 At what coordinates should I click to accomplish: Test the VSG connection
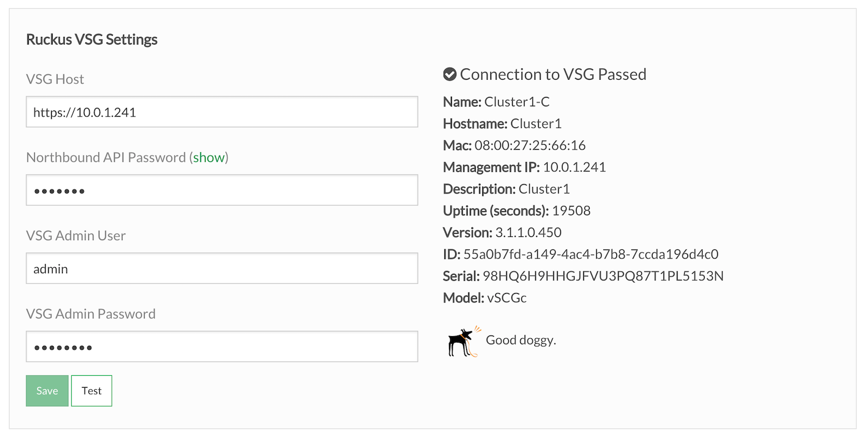click(92, 391)
